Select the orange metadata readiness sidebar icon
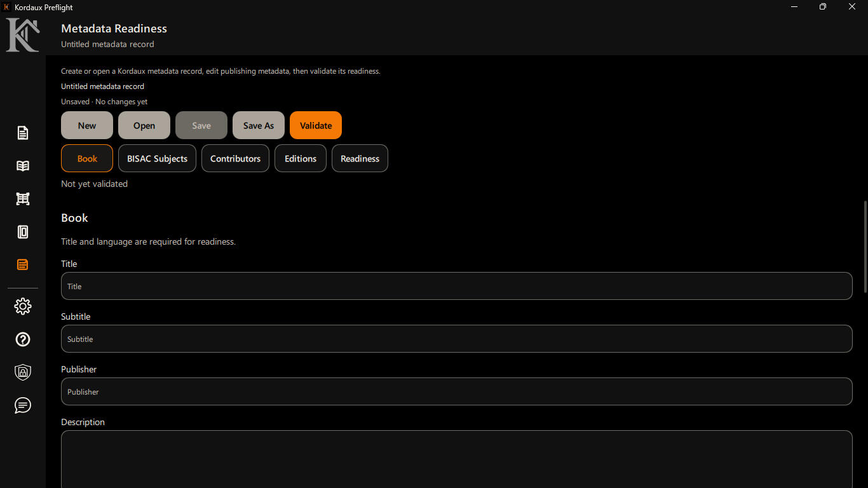The height and width of the screenshot is (488, 868). [x=23, y=265]
